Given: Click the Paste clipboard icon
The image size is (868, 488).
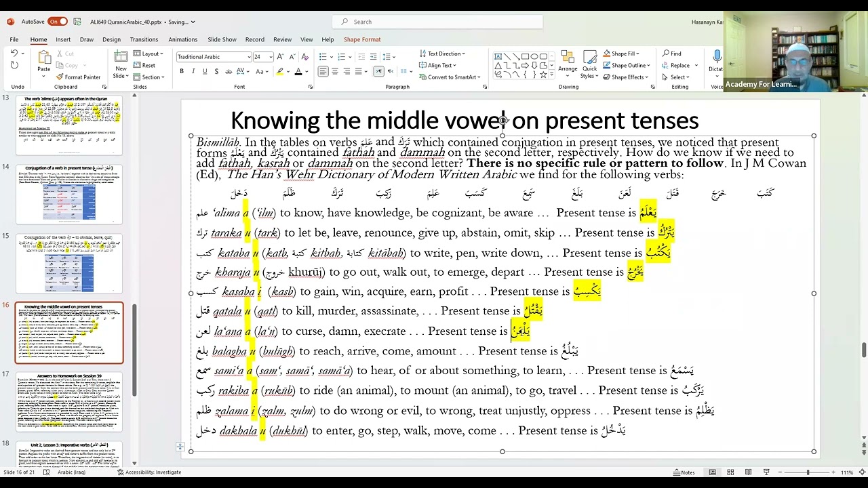Looking at the screenshot, I should click(43, 58).
